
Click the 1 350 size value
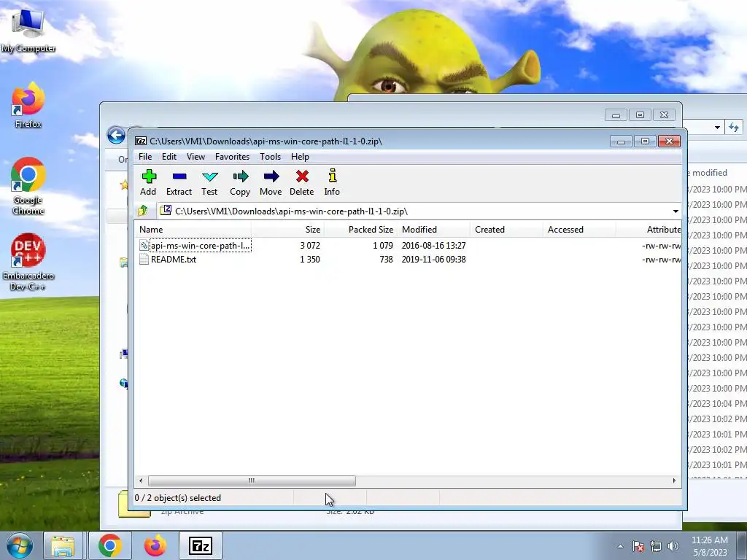point(309,260)
